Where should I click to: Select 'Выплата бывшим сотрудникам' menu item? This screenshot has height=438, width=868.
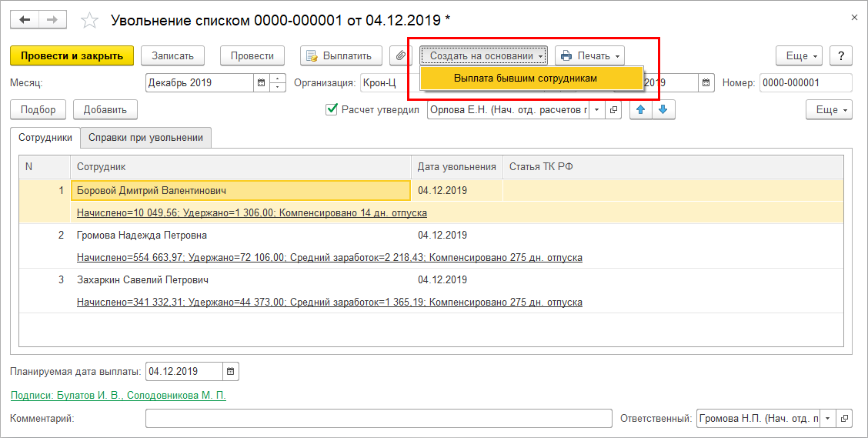coord(526,78)
